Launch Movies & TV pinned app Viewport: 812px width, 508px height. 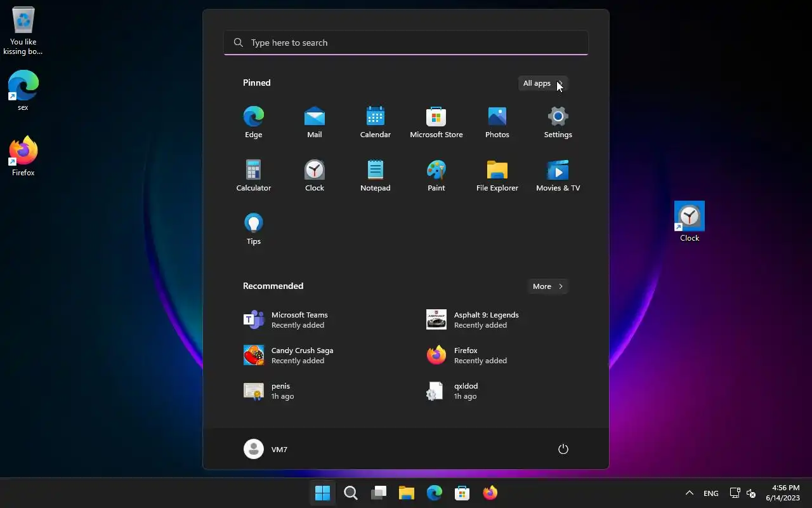tap(558, 175)
